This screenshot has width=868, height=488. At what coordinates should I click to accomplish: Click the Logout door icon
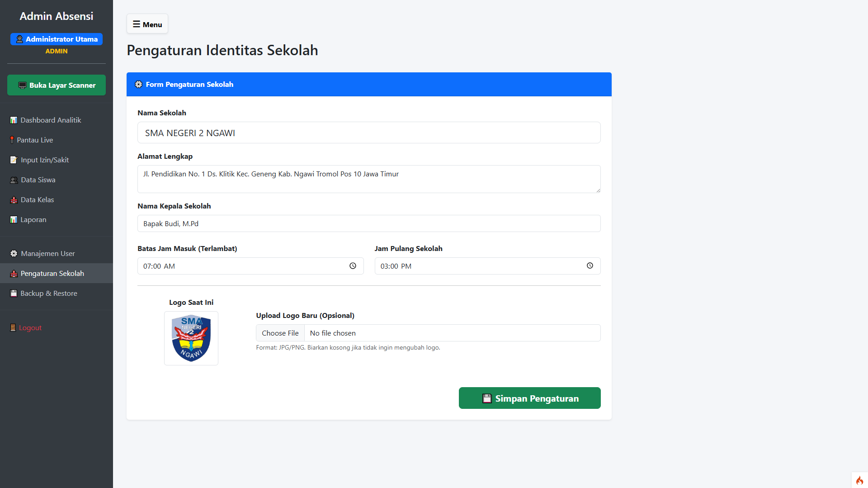13,328
